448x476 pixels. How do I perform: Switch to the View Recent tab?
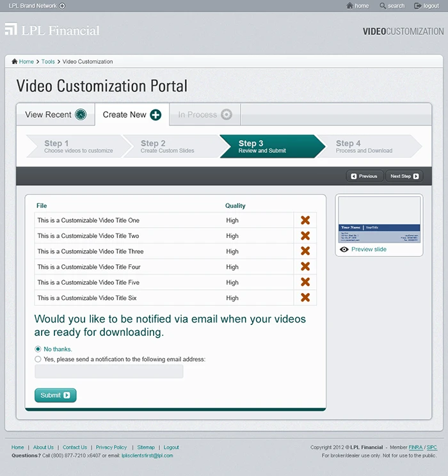56,115
